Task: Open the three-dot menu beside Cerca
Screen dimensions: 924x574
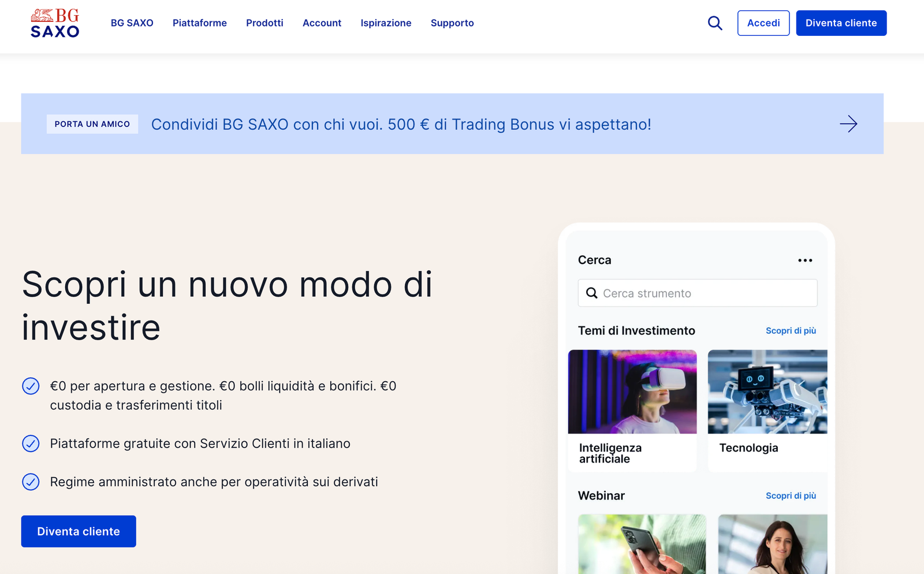Action: click(805, 260)
